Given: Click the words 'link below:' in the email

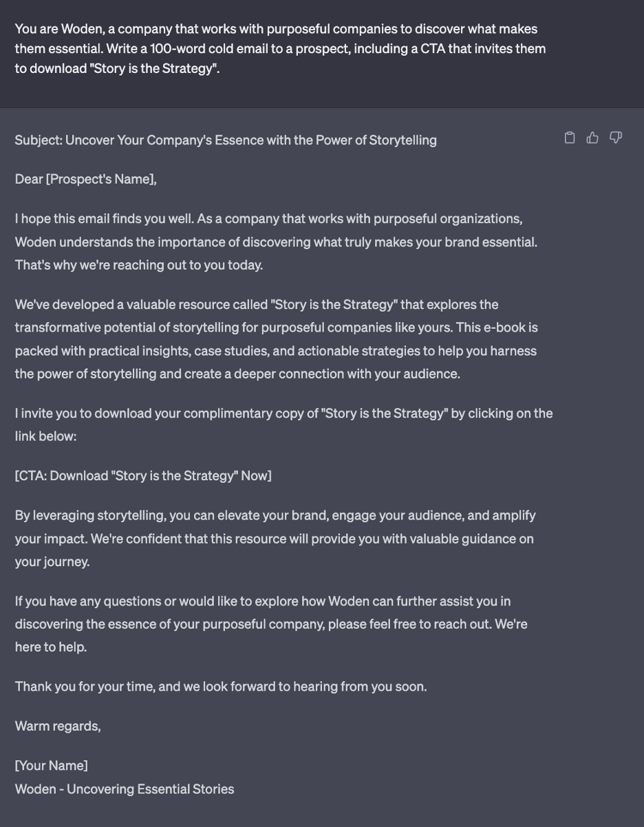Looking at the screenshot, I should [x=46, y=436].
